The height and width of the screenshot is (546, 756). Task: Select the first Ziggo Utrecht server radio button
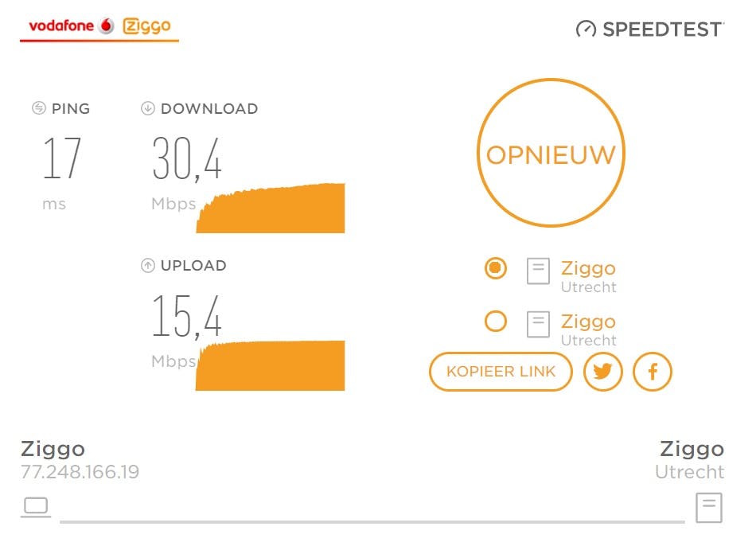pyautogui.click(x=494, y=268)
